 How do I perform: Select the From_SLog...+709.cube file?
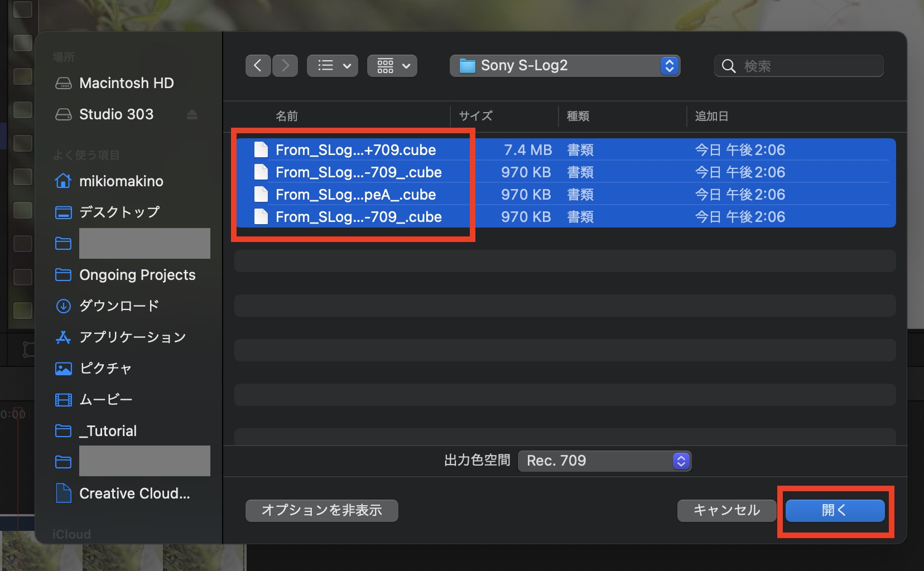tap(566, 149)
